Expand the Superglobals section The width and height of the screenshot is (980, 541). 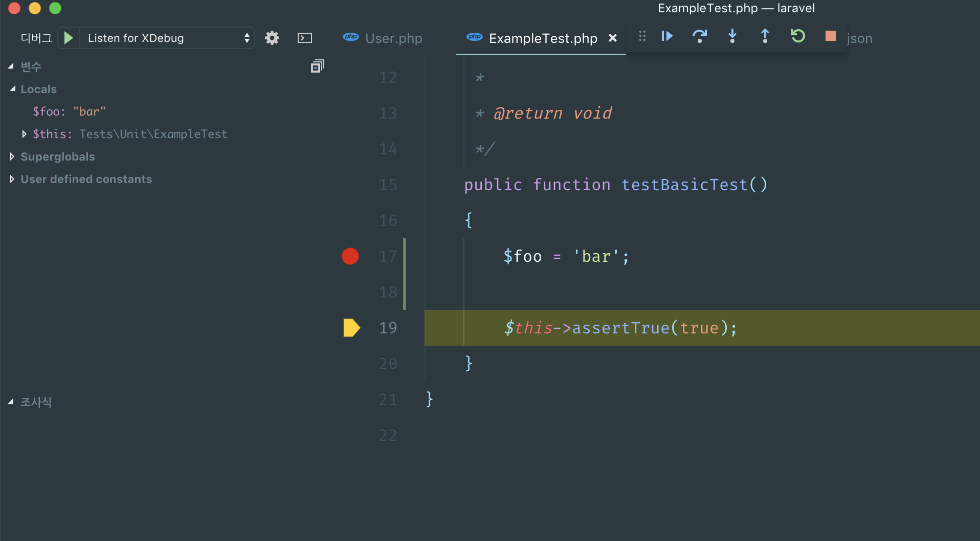click(x=12, y=156)
